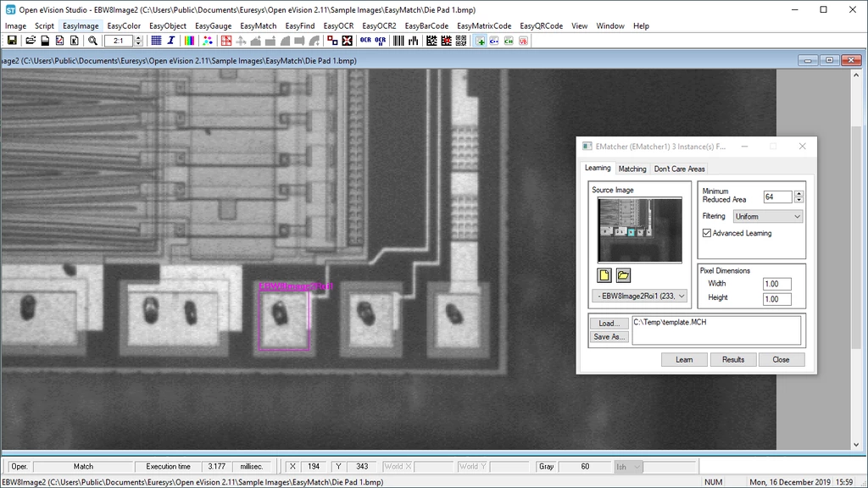Open the Ish unit dropdown in status bar
The width and height of the screenshot is (868, 488).
tap(628, 467)
